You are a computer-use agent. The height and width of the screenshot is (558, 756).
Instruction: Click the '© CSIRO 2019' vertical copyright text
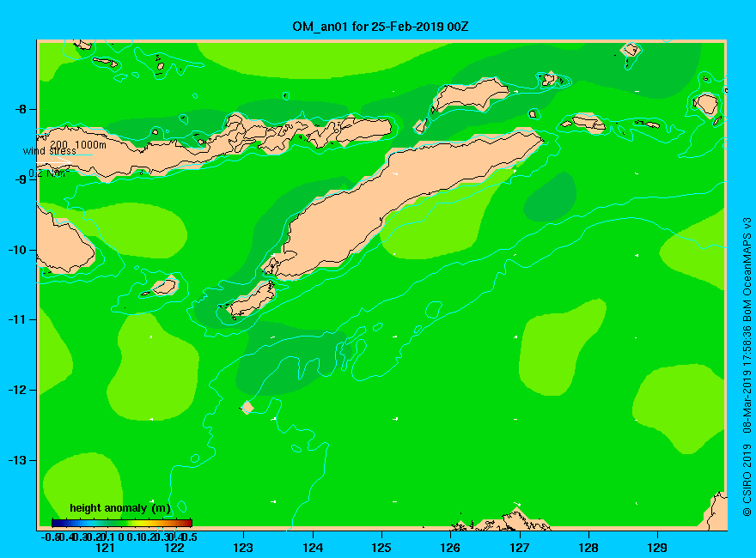(x=747, y=480)
